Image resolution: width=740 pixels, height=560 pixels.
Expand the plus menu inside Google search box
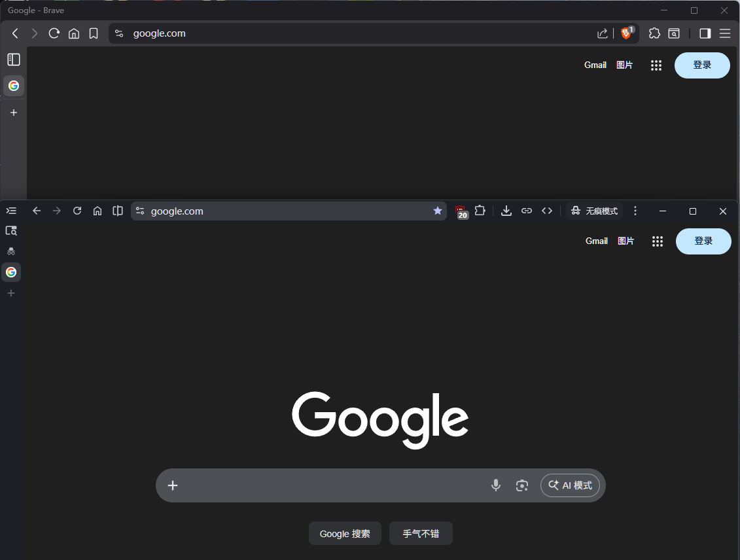(173, 485)
